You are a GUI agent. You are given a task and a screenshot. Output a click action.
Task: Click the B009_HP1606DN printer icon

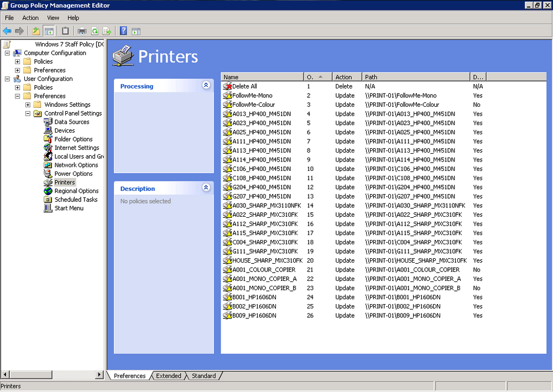(227, 316)
